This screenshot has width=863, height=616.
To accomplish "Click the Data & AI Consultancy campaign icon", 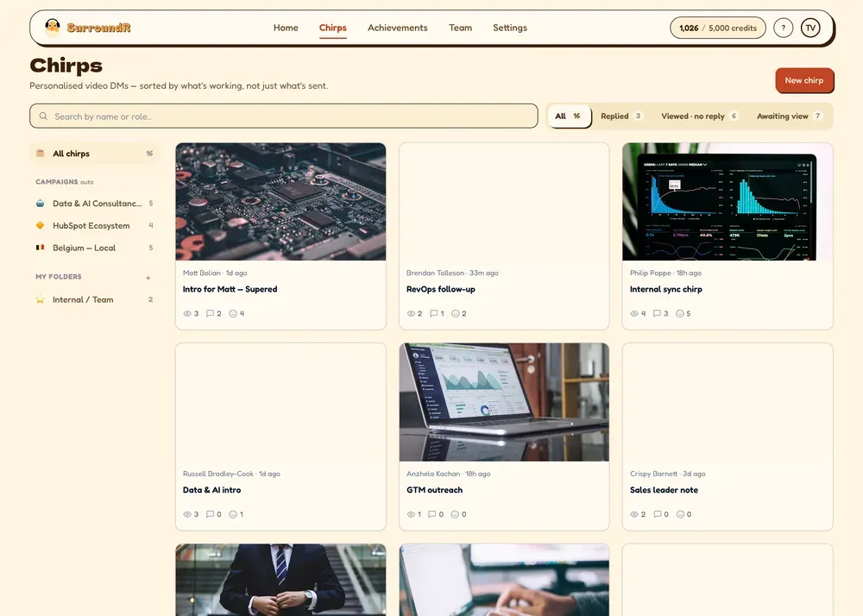I will [41, 203].
